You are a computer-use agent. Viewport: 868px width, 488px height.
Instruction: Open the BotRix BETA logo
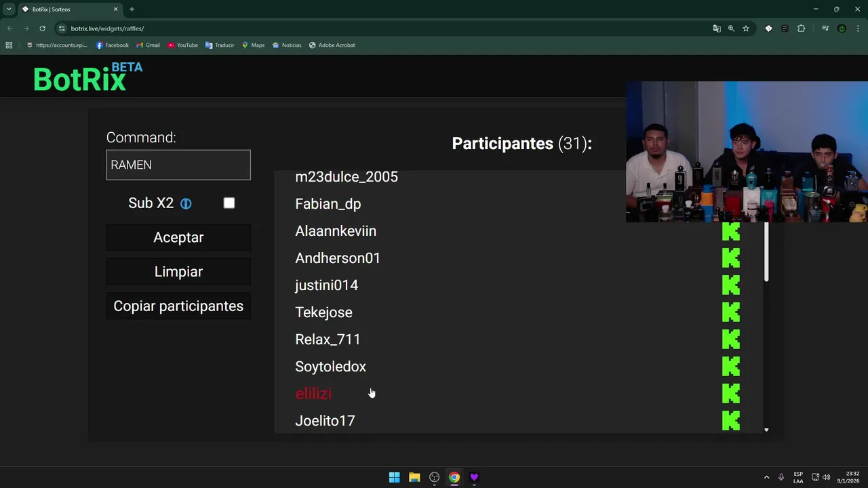click(x=88, y=77)
